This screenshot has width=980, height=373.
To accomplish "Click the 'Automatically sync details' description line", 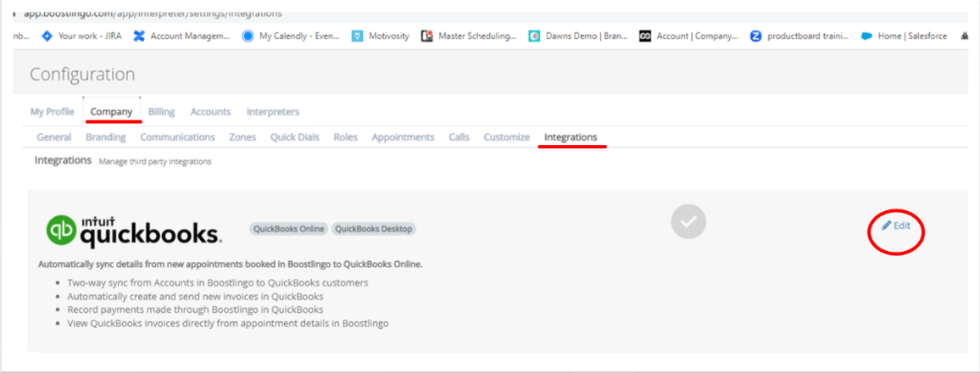I will (231, 264).
